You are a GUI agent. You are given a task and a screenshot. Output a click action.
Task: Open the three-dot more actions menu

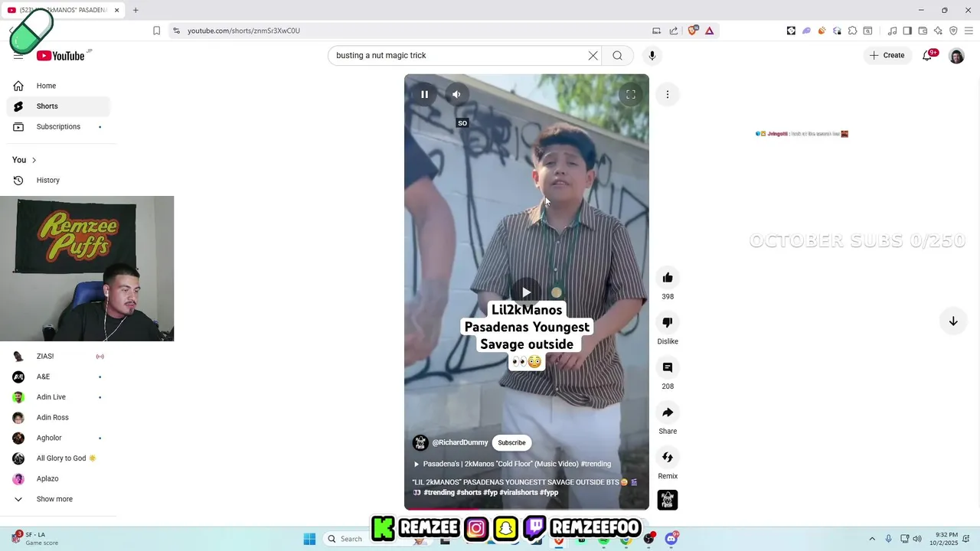point(668,94)
